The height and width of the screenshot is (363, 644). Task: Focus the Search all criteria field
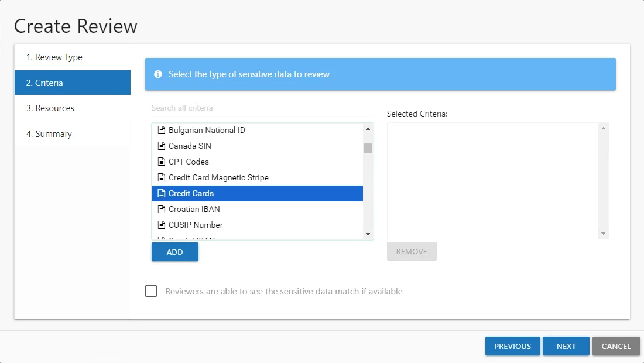262,108
